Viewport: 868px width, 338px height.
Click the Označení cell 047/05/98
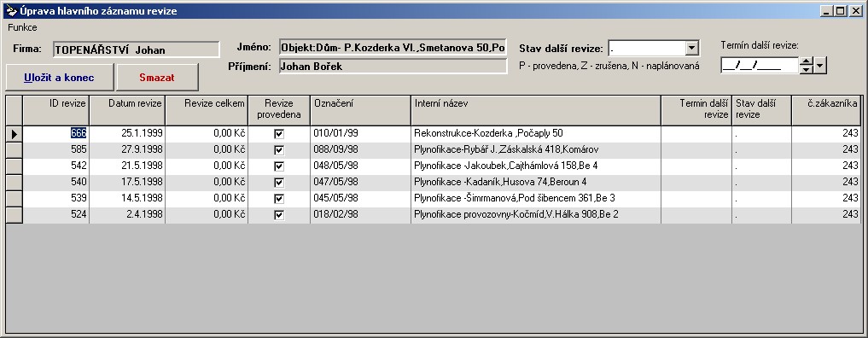pos(360,182)
